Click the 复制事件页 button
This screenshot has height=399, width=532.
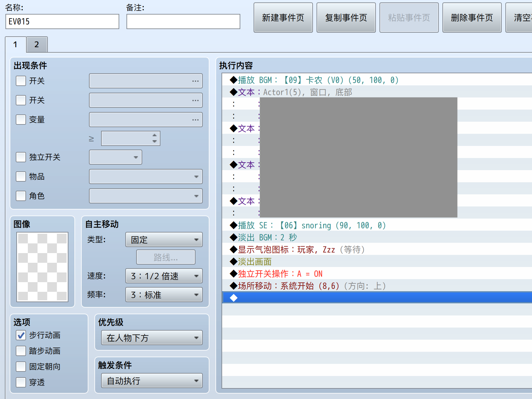click(x=346, y=18)
